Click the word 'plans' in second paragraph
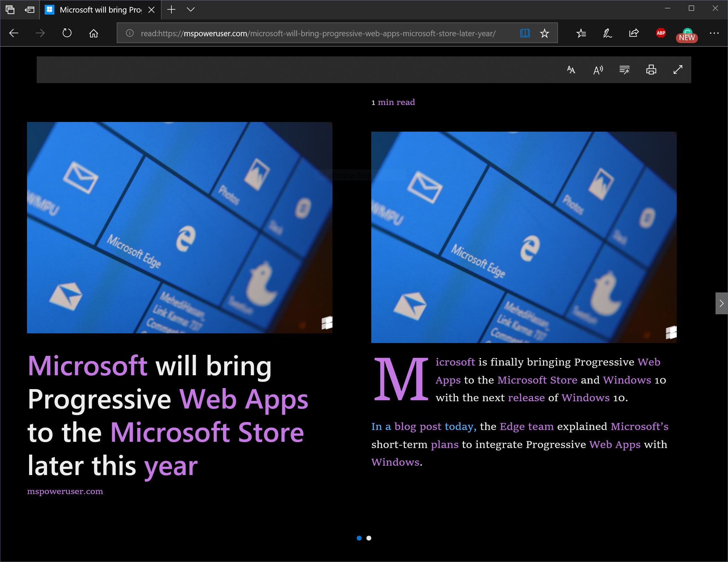728x562 pixels. pos(445,445)
